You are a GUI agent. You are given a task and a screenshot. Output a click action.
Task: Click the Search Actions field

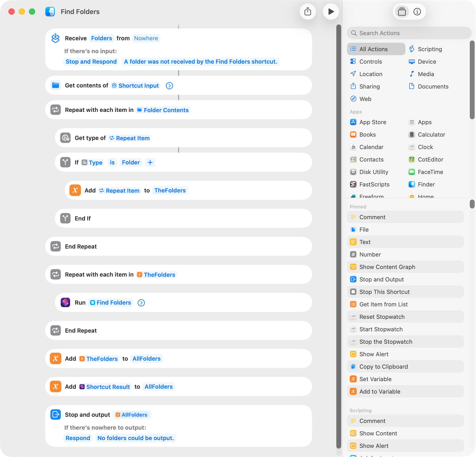[x=409, y=33]
